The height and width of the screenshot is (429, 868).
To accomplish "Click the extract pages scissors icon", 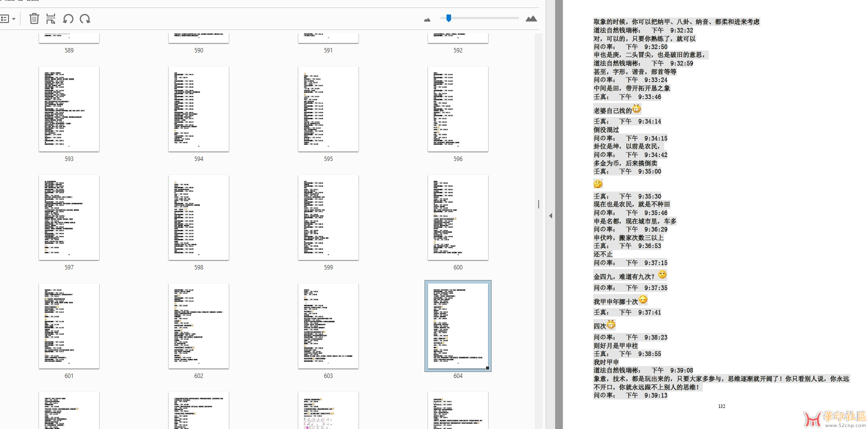I will 51,19.
